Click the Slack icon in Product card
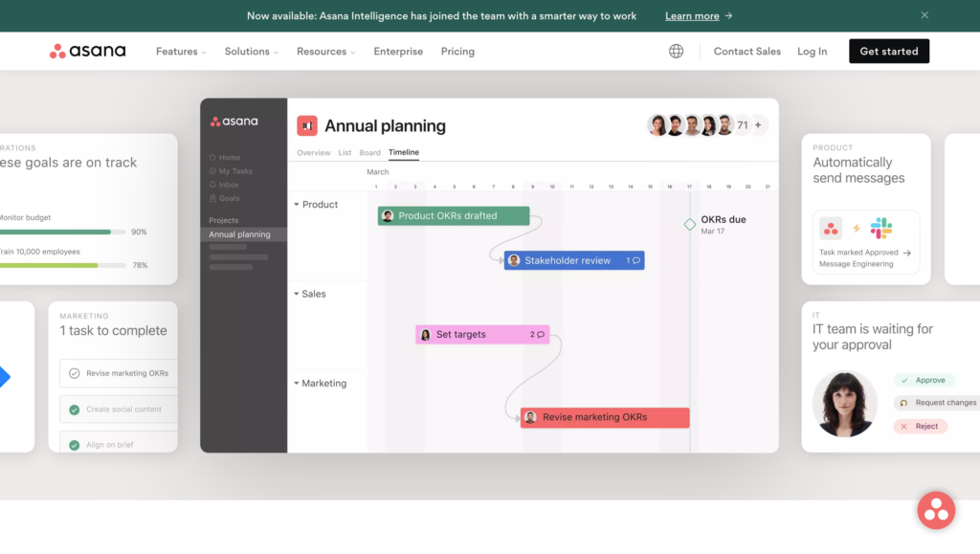This screenshot has width=980, height=554. pyautogui.click(x=881, y=229)
